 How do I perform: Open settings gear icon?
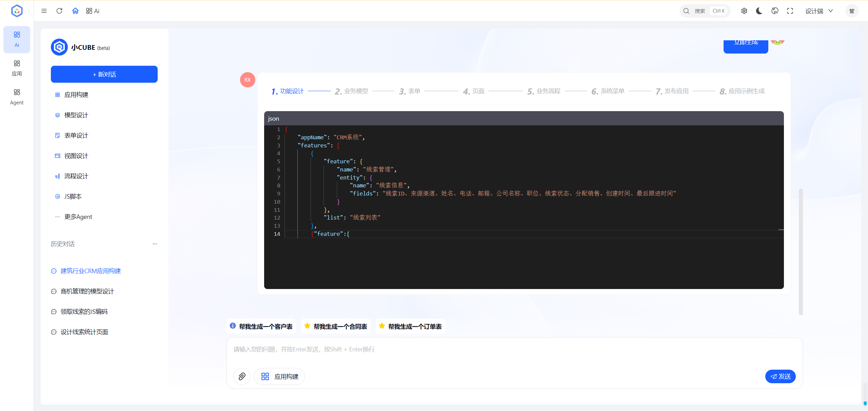(x=744, y=11)
